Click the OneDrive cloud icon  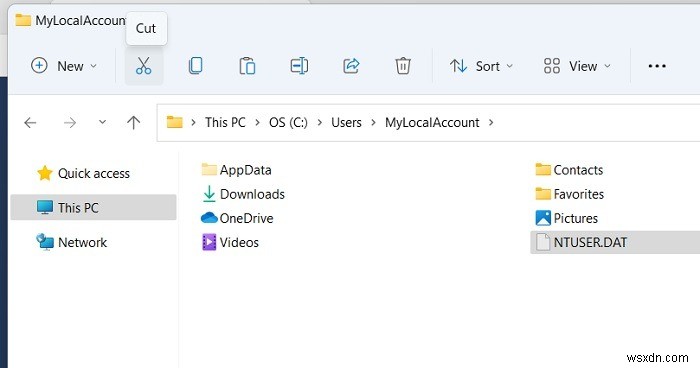tap(209, 218)
